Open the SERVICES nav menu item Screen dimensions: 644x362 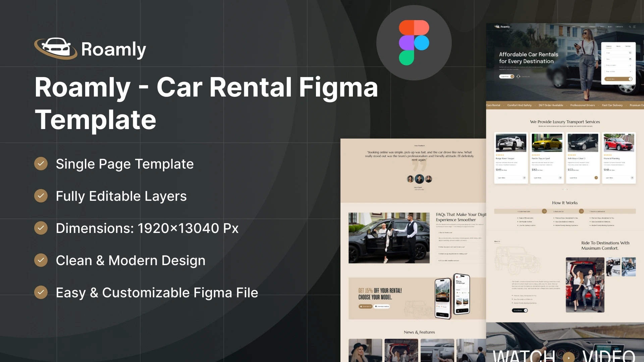[593, 27]
